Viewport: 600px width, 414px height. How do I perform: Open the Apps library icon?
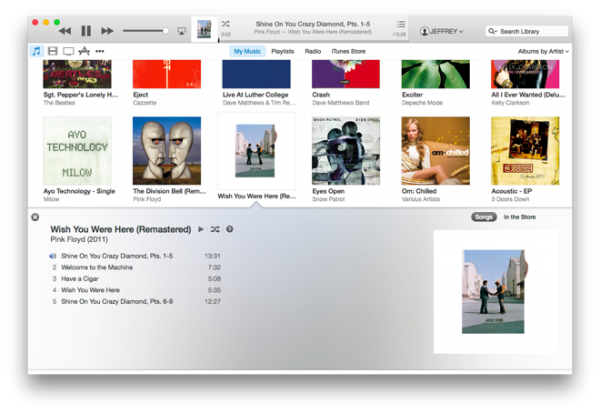pyautogui.click(x=84, y=51)
